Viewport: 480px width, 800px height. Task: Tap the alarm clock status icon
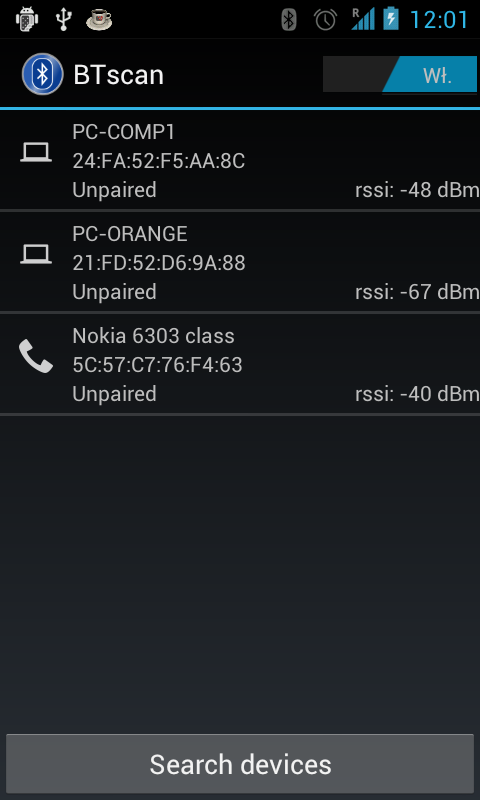(325, 19)
